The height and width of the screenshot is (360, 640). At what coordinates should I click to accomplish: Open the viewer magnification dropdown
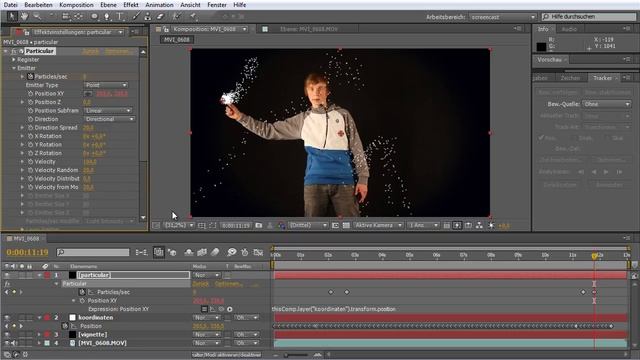(x=179, y=225)
